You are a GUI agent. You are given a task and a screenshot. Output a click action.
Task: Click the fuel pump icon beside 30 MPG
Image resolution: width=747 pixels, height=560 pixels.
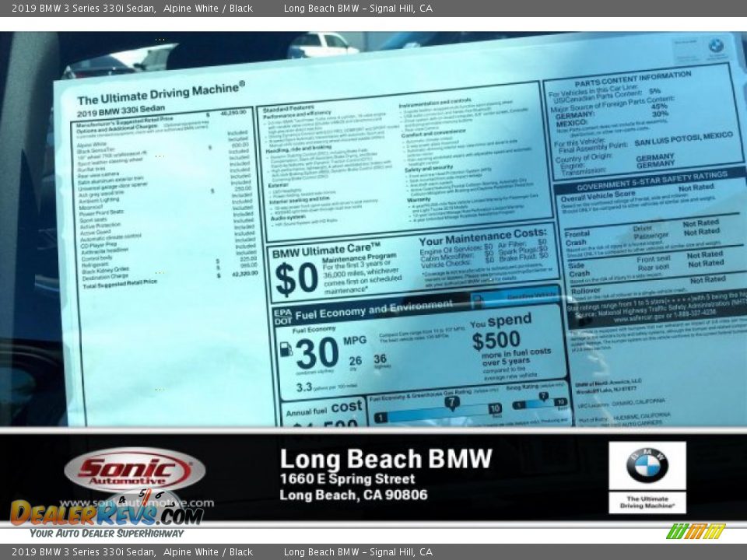[x=286, y=349]
